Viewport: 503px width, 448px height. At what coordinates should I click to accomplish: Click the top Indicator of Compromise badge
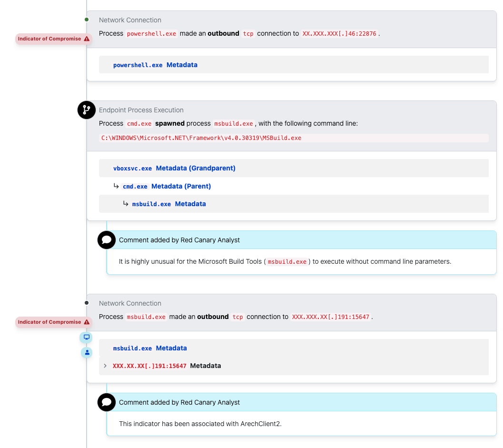52,39
